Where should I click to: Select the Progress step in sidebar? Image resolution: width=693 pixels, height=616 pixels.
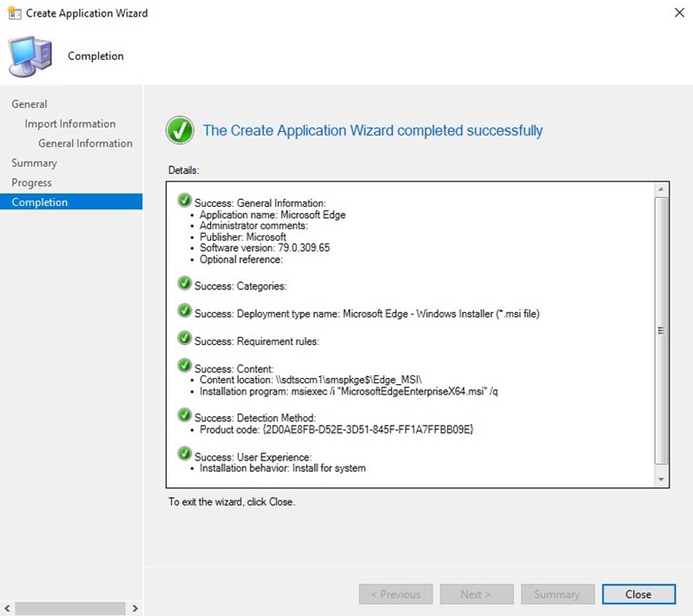coord(31,182)
